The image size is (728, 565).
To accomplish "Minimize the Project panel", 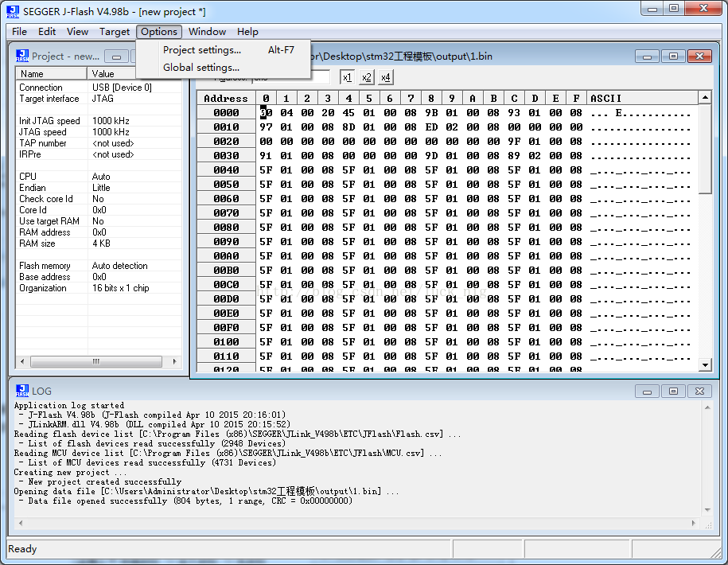I will (x=116, y=56).
